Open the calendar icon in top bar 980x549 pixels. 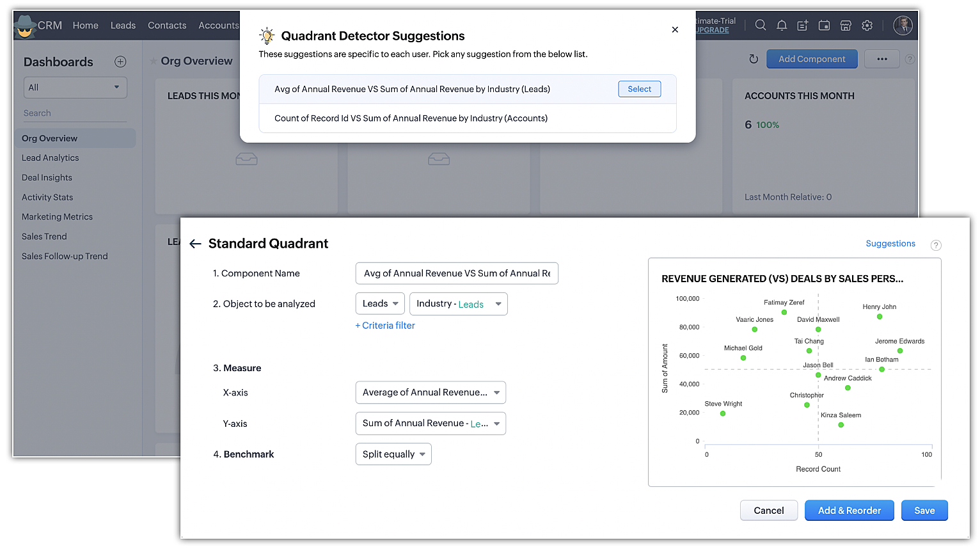pyautogui.click(x=825, y=25)
